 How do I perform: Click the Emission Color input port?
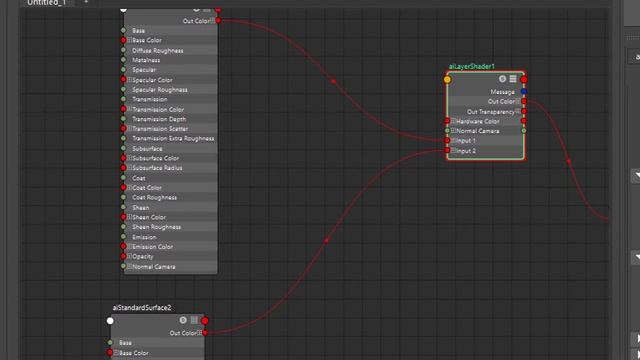pyautogui.click(x=123, y=246)
